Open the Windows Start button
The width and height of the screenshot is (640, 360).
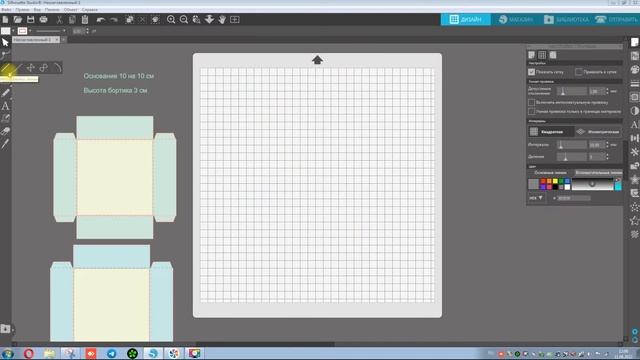8,353
